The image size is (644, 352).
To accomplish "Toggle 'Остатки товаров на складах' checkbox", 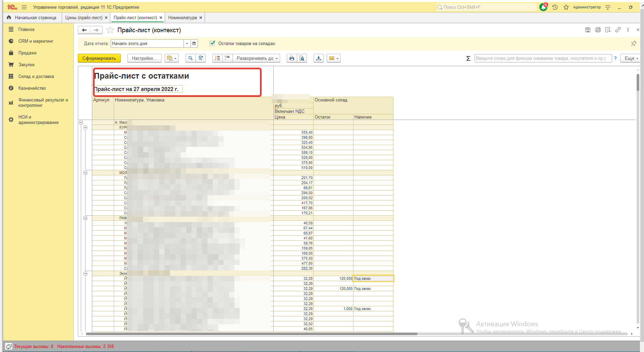I will [212, 43].
